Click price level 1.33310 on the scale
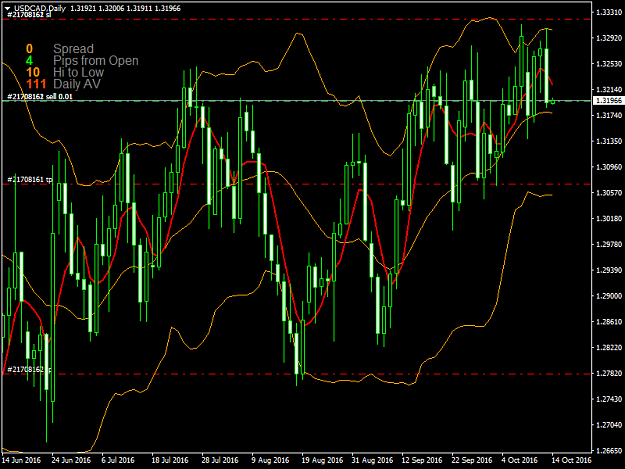This screenshot has width=625, height=469. [x=609, y=12]
